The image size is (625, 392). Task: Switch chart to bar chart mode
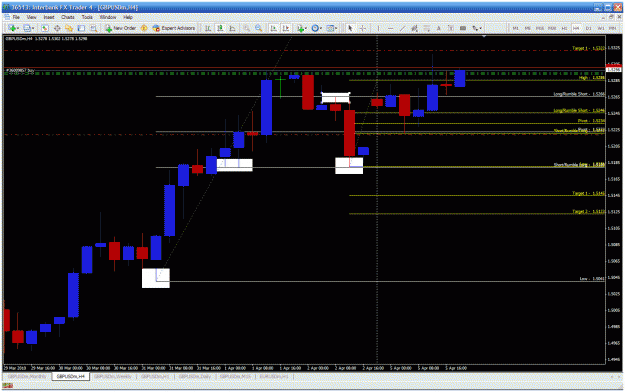pyautogui.click(x=208, y=28)
